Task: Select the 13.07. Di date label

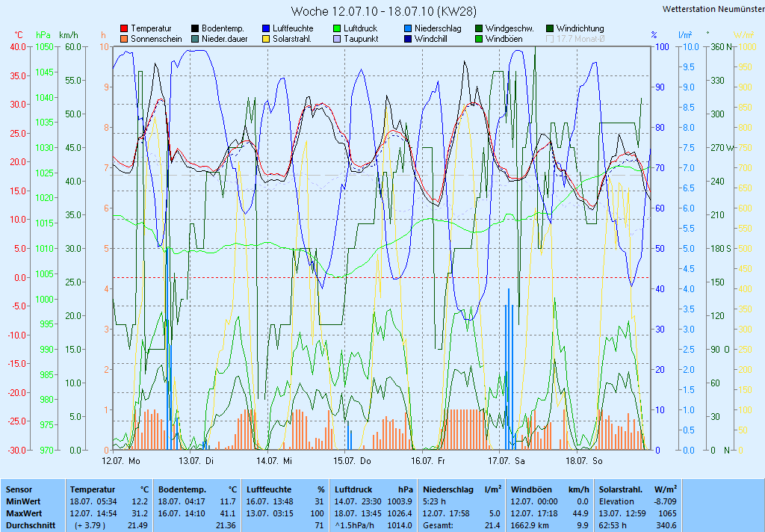Action: pos(196,461)
